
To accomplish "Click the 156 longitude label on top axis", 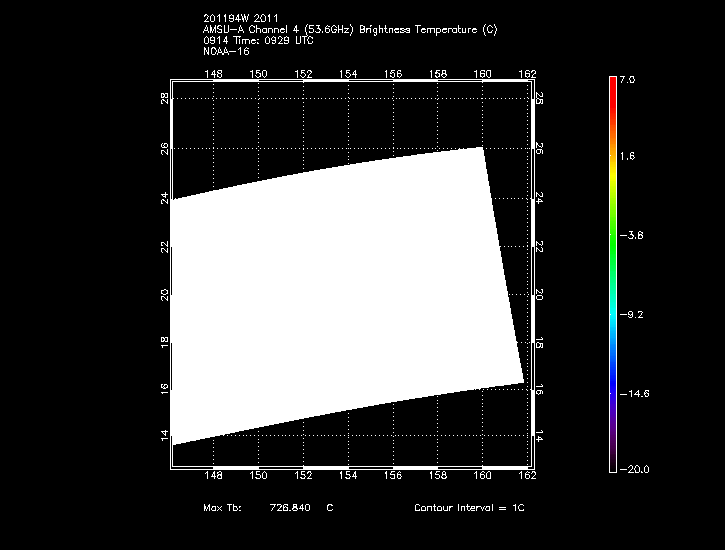I will coord(393,74).
